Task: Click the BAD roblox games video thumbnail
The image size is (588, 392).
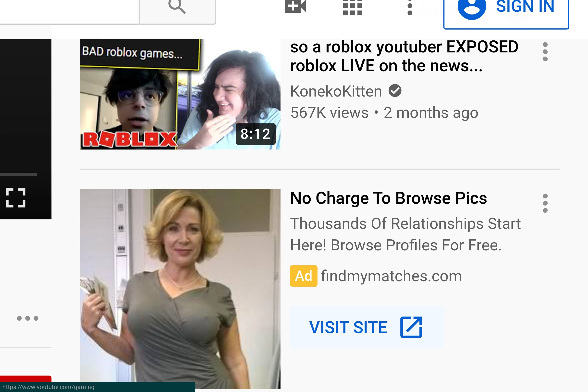Action: [x=180, y=94]
